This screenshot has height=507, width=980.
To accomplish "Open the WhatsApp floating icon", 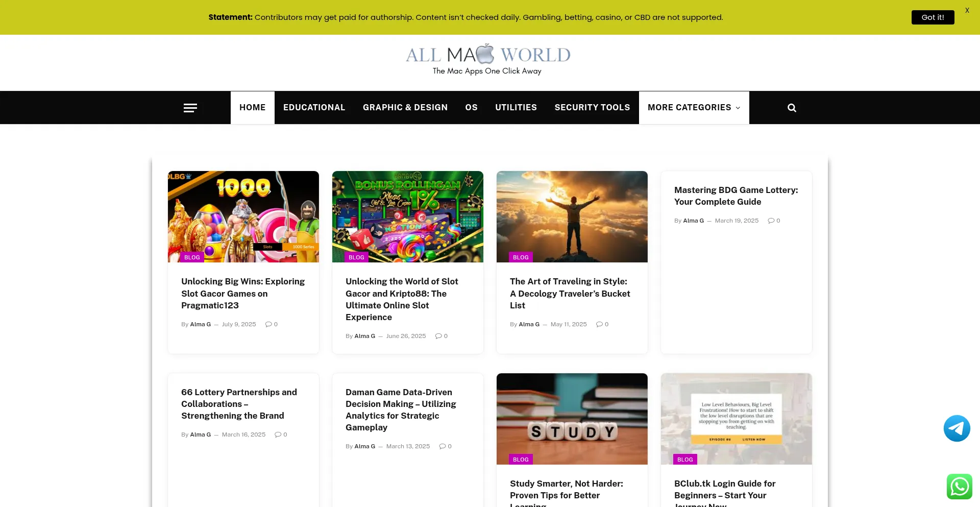I will [960, 487].
